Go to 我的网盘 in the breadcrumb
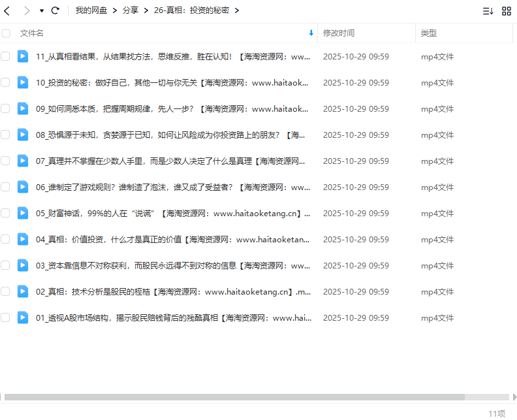517x420 pixels. (x=91, y=10)
